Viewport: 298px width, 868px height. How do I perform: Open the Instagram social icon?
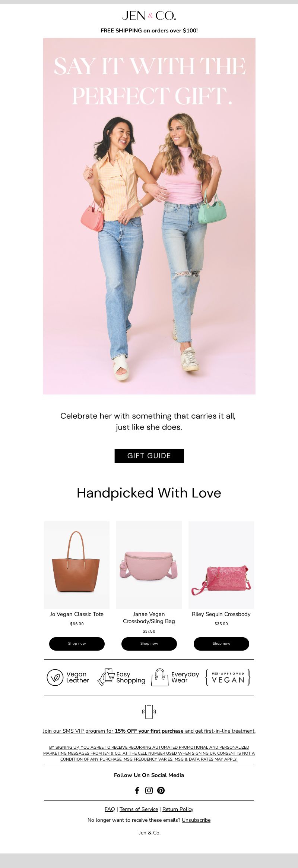click(149, 790)
